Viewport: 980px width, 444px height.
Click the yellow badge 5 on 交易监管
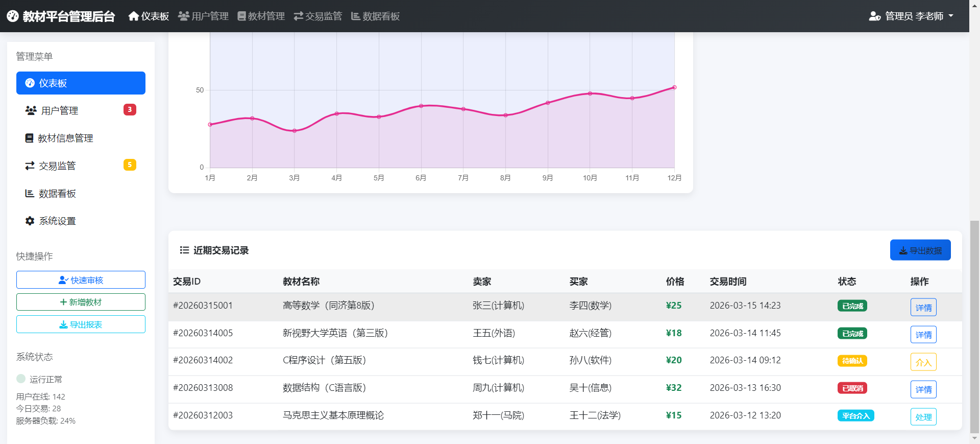click(130, 165)
